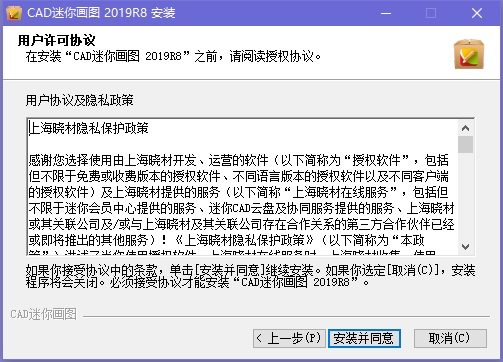
Task: Click the 用户许可协议 heading
Action: (57, 41)
